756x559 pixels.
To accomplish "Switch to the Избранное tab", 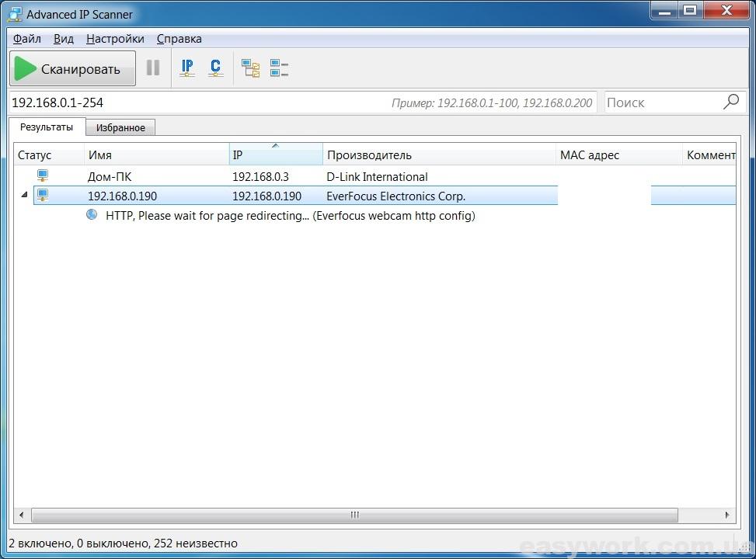I will click(x=120, y=127).
